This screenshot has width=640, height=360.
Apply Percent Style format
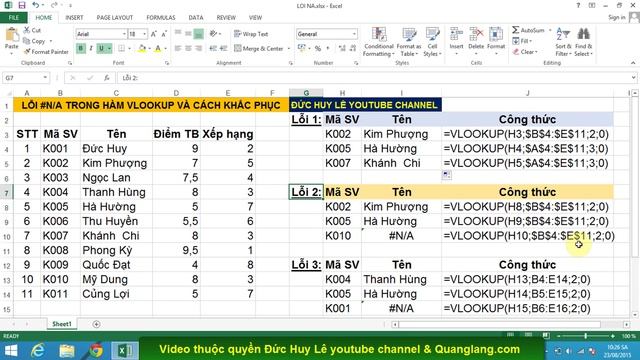318,49
